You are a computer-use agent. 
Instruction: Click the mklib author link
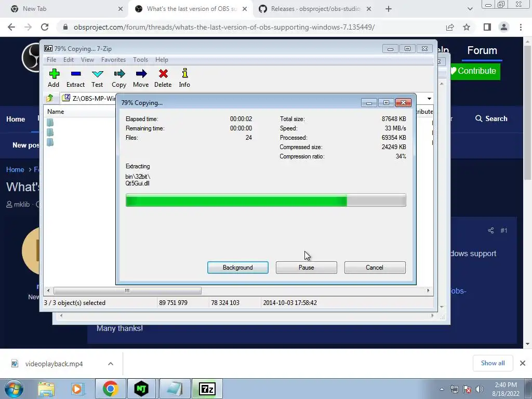pyautogui.click(x=22, y=205)
